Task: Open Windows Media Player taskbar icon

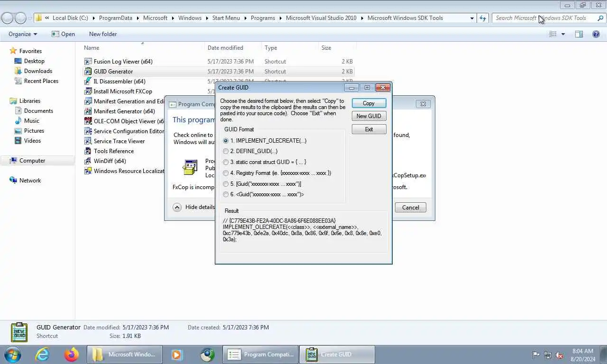Action: [177, 355]
